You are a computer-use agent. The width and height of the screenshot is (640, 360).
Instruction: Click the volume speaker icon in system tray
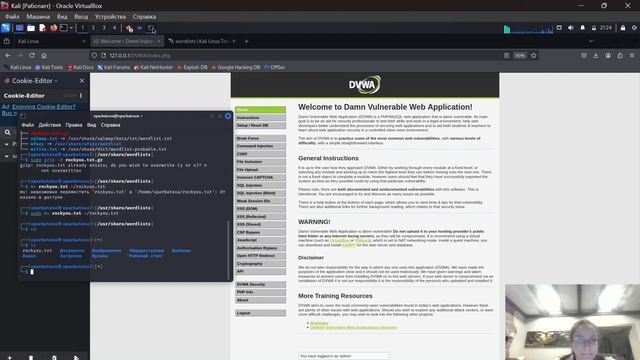click(x=571, y=28)
